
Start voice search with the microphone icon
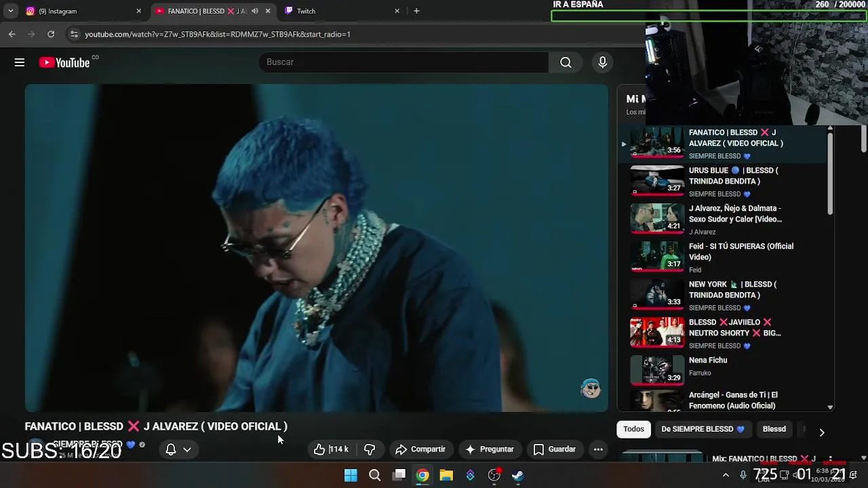tap(602, 62)
